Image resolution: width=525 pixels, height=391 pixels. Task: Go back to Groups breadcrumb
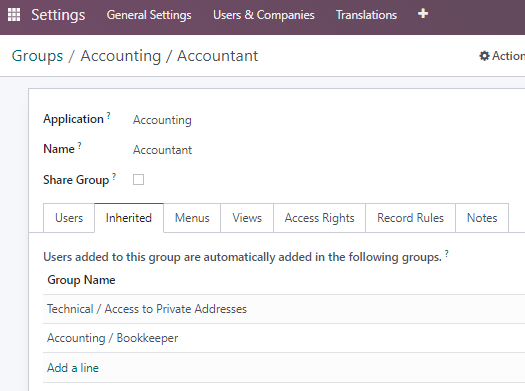click(x=37, y=56)
